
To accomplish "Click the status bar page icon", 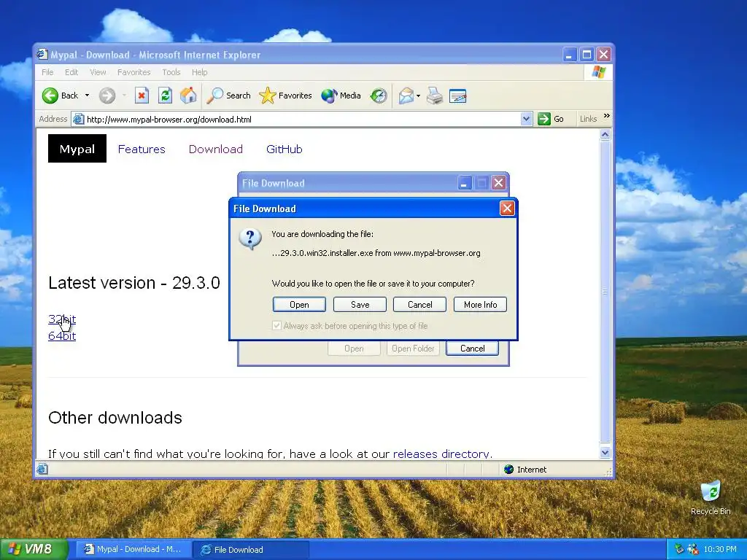I will [42, 470].
